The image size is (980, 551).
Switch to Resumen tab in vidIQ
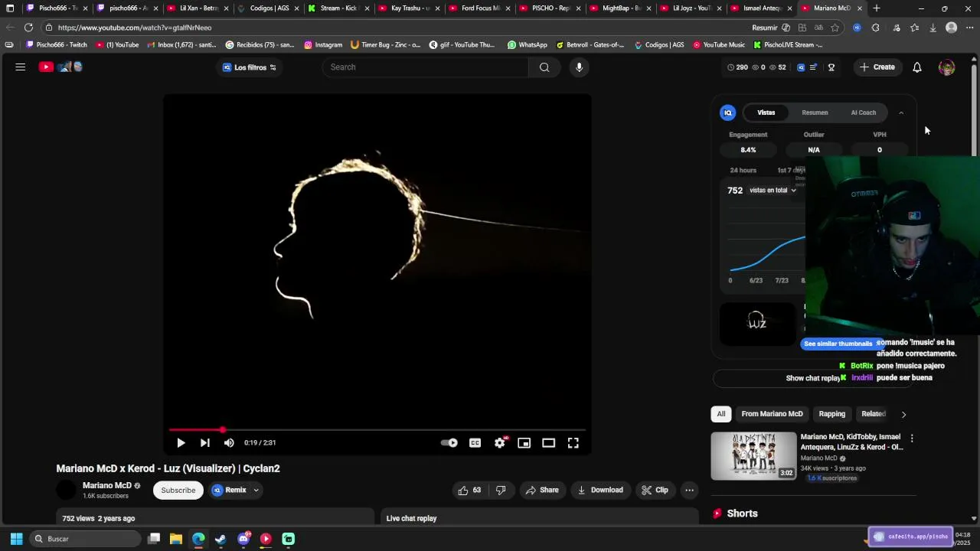[x=815, y=112]
